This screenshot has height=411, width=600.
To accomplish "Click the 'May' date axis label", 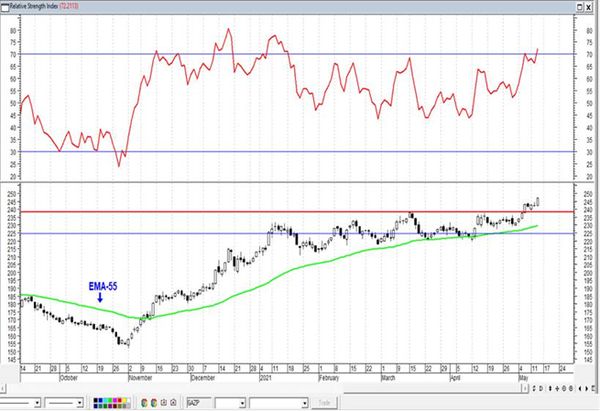I will pyautogui.click(x=523, y=378).
